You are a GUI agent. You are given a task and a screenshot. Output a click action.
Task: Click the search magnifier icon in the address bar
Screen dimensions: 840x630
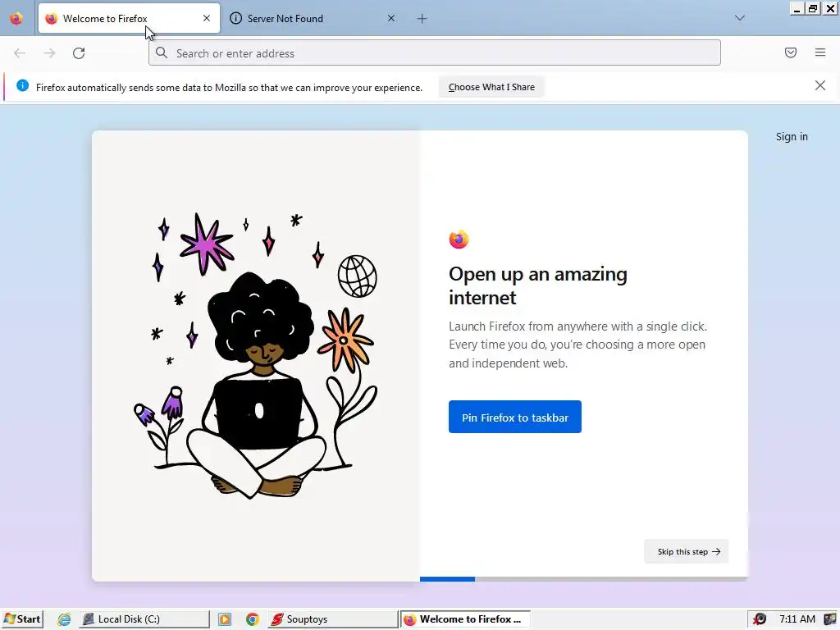[x=162, y=52]
